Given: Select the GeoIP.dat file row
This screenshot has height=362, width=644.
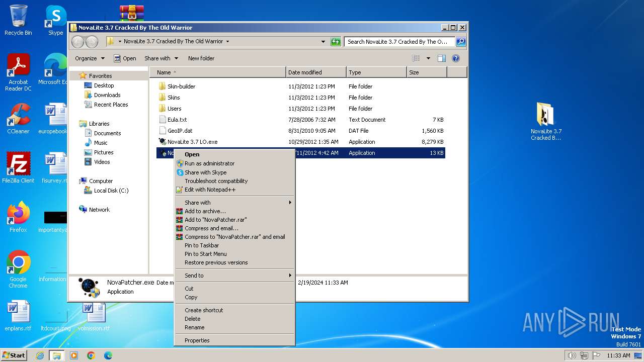Looking at the screenshot, I should (301, 131).
